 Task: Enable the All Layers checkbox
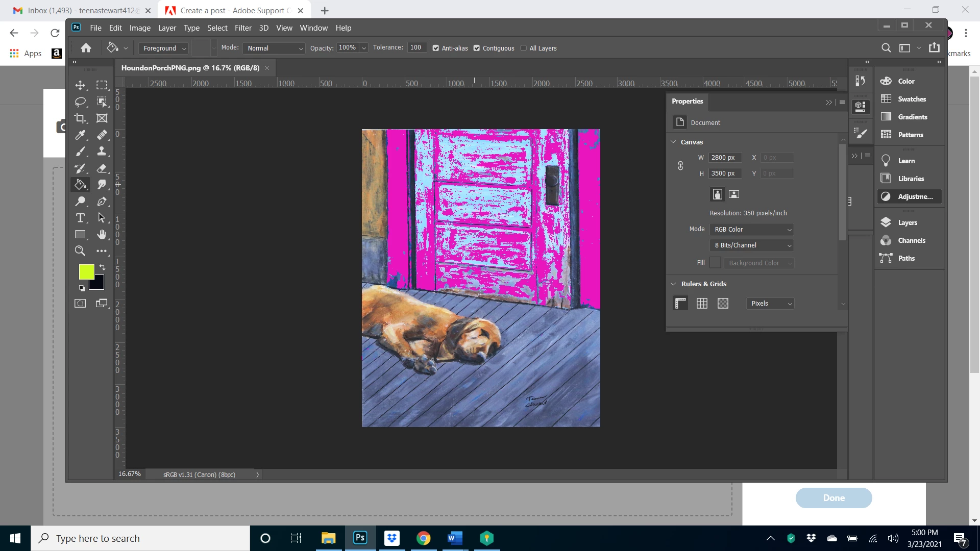(x=524, y=48)
